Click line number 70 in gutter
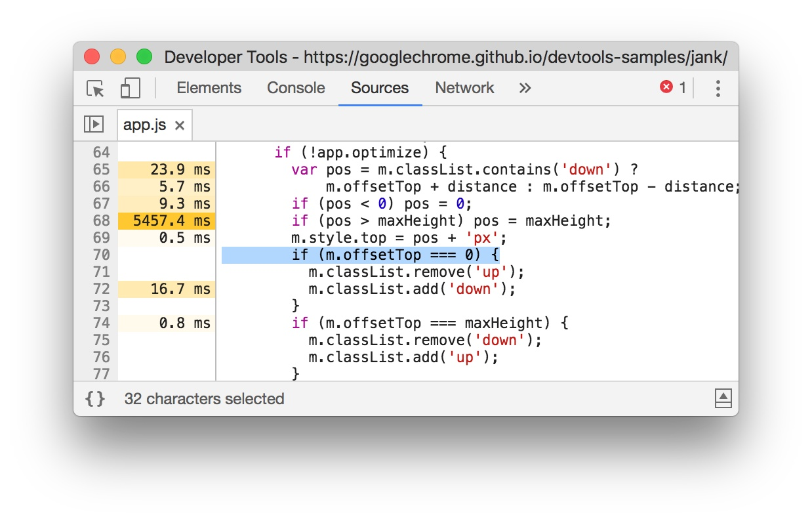 click(x=101, y=255)
